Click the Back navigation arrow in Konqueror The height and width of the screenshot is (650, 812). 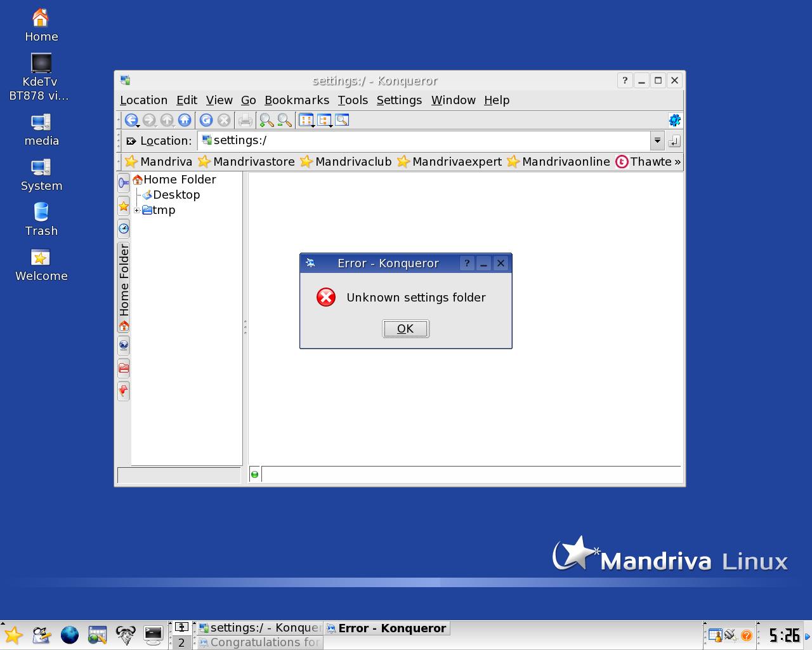[131, 120]
